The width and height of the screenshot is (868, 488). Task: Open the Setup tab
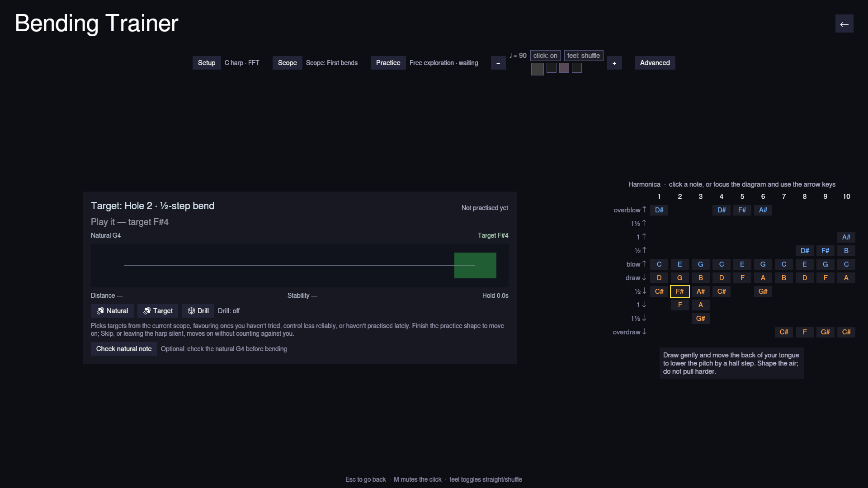point(207,63)
